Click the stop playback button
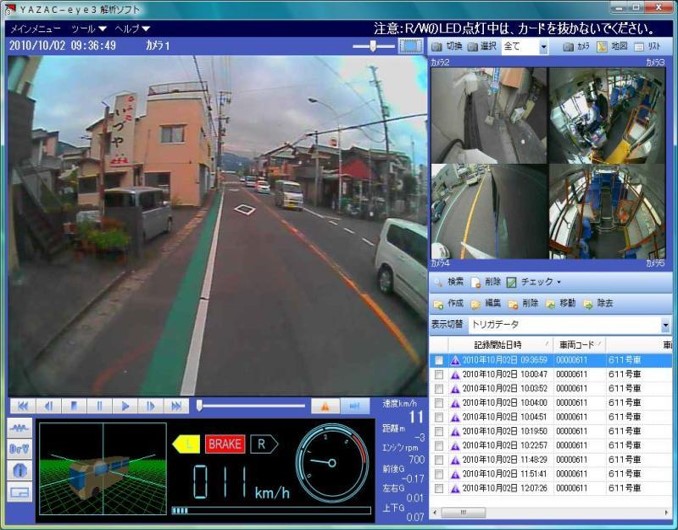The image size is (678, 530). 73,406
